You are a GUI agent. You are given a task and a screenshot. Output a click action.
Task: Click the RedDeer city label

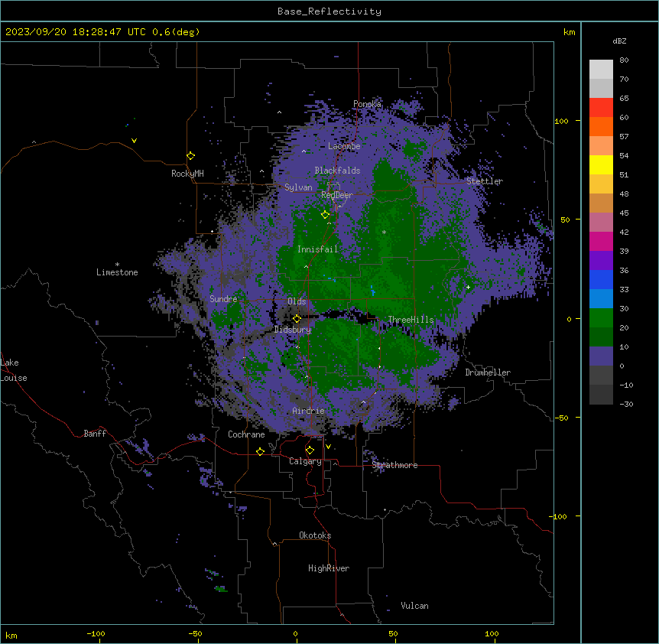click(x=336, y=195)
